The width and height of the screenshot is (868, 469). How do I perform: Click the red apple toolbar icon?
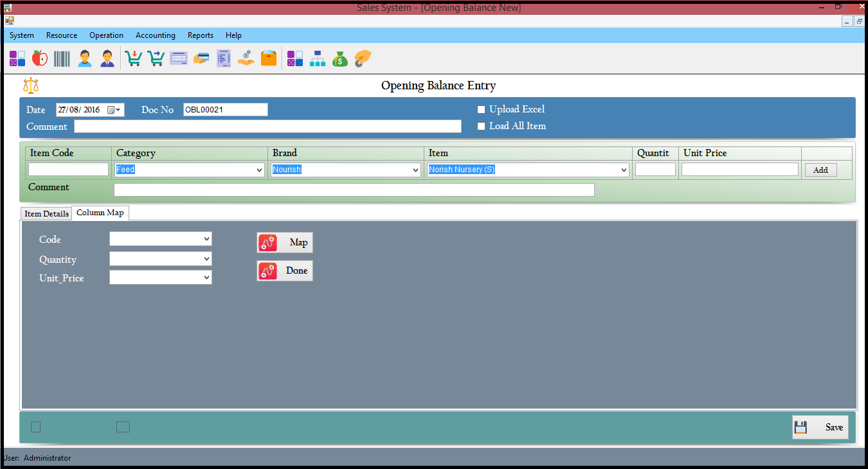pyautogui.click(x=40, y=59)
